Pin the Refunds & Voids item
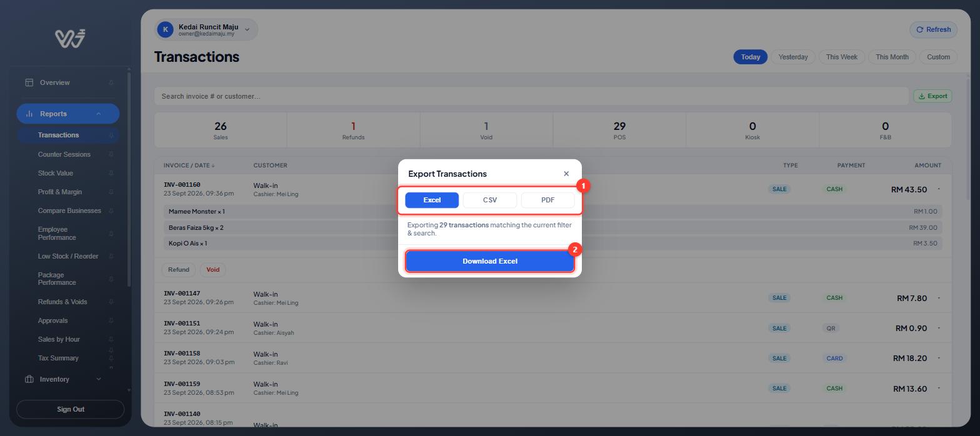 (111, 302)
